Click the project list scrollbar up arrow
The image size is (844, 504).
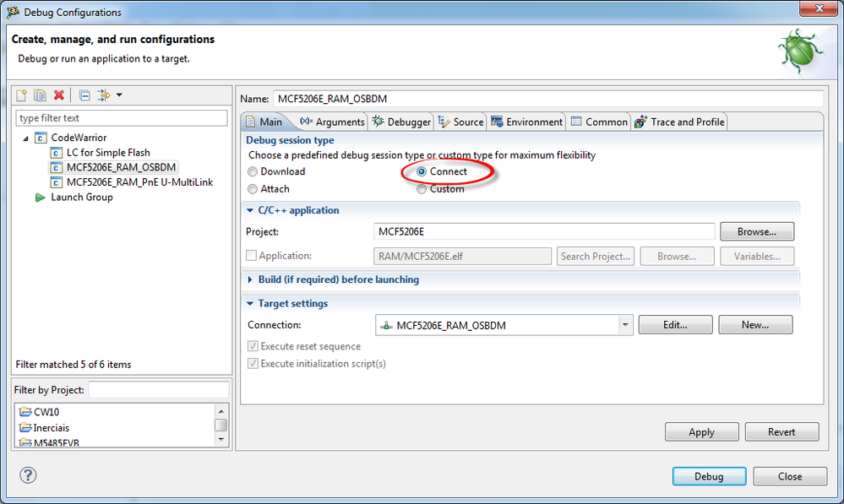pyautogui.click(x=221, y=411)
